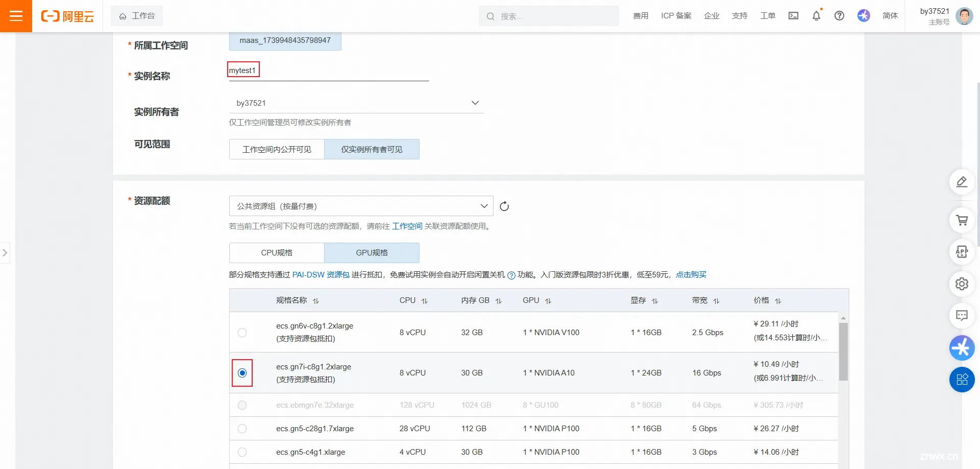
Task: Sort table by 规格名称 column
Action: pos(316,301)
